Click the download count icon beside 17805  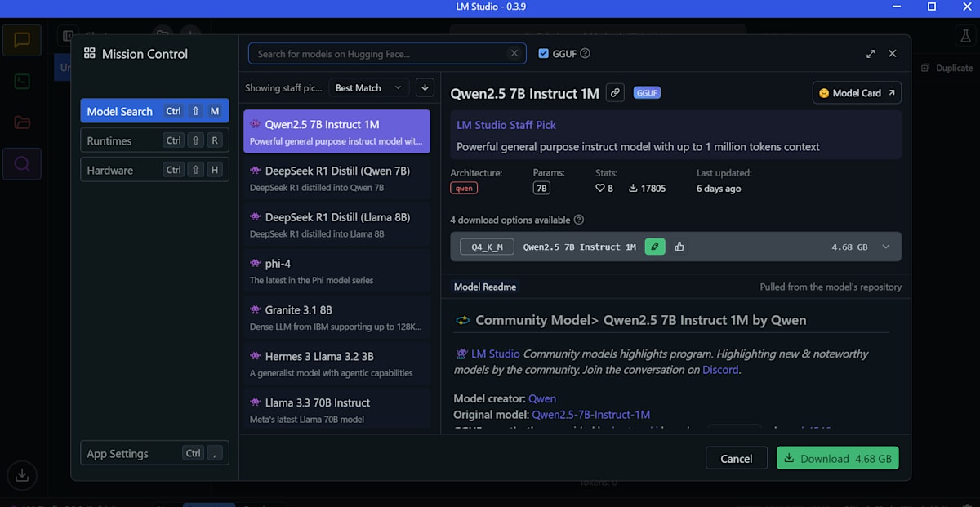[633, 189]
